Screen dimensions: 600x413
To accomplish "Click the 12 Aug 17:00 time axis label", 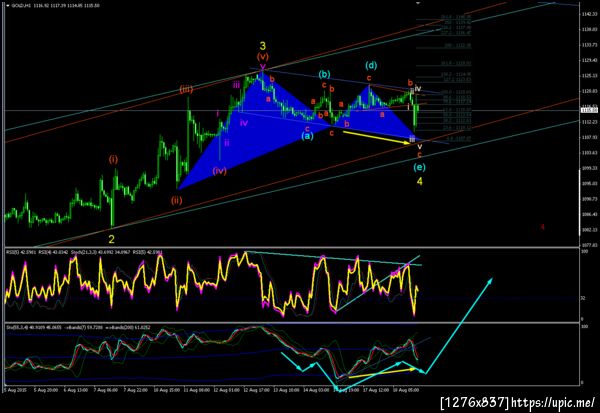I will pos(256,390).
